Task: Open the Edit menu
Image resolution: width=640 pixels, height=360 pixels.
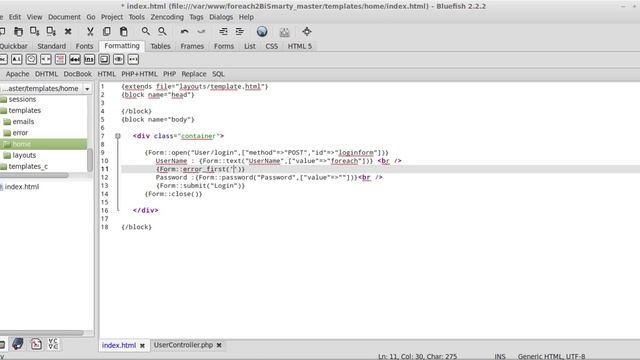Action: point(15,17)
